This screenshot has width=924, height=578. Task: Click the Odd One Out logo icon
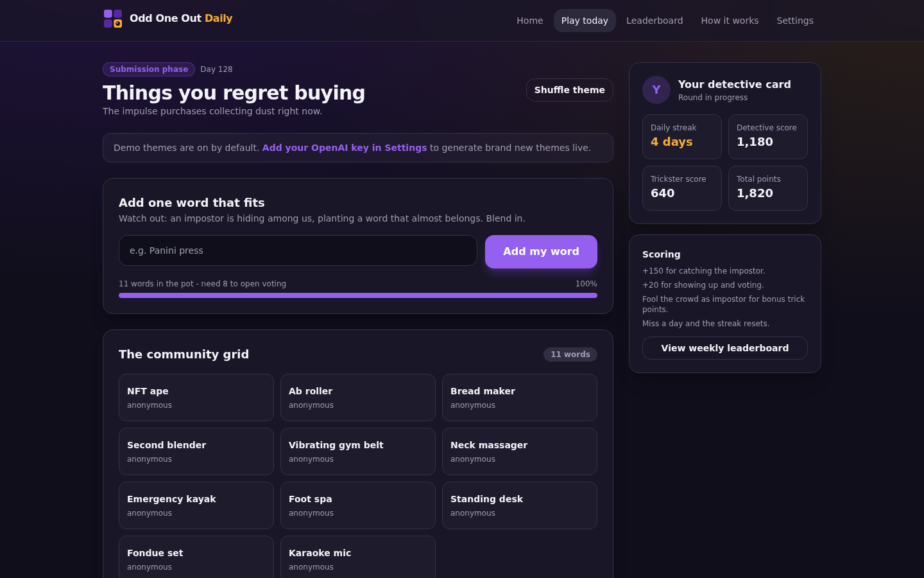point(113,19)
